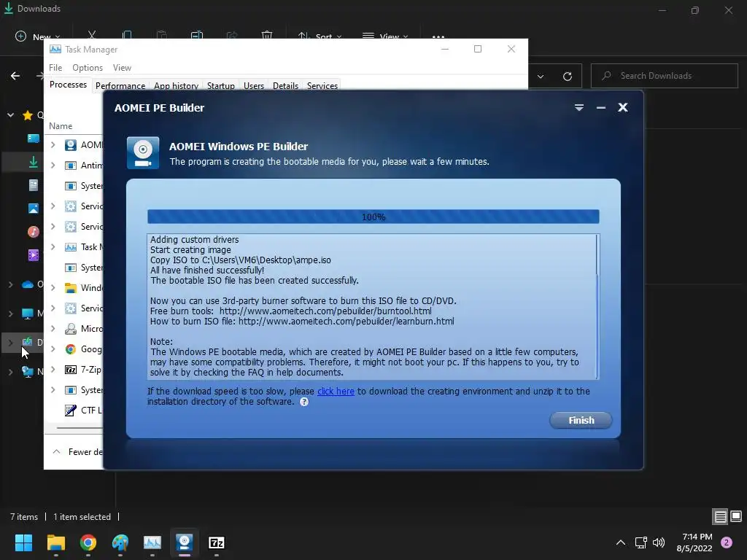
Task: Refresh the Downloads folder
Action: point(568,76)
